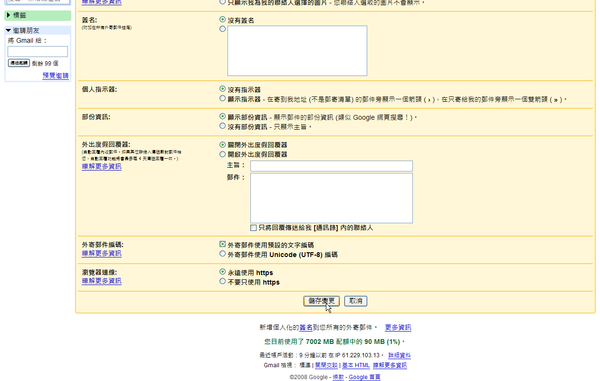Click the 取消 cancel button
600x381 pixels.
(355, 301)
